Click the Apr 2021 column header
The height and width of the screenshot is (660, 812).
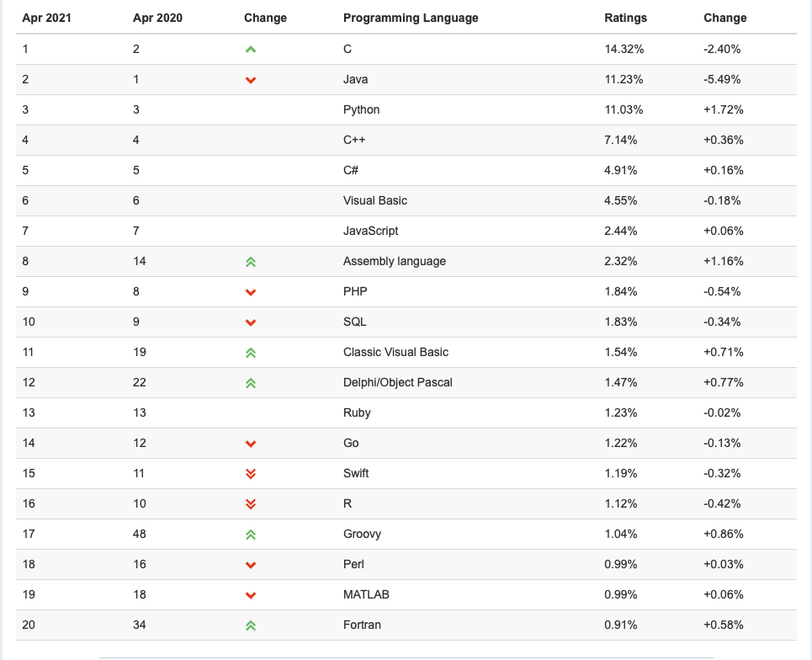coord(46,19)
